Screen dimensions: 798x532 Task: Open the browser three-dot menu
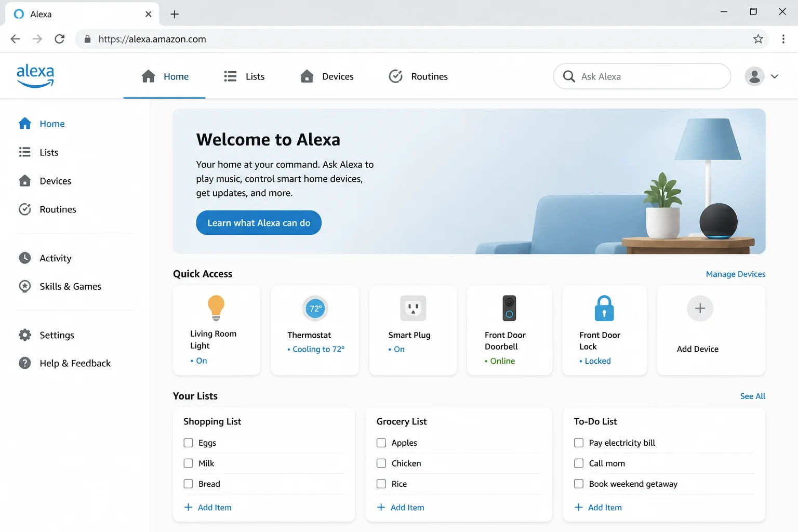(x=783, y=39)
